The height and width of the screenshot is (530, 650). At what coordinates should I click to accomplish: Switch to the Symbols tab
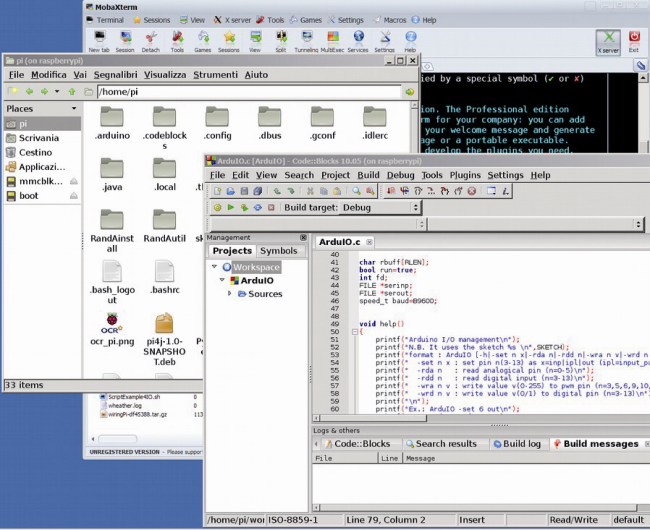pyautogui.click(x=279, y=251)
